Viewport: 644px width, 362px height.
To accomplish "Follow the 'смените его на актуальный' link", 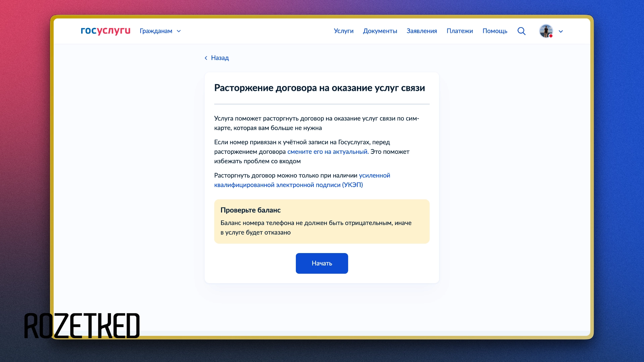I will tap(328, 152).
